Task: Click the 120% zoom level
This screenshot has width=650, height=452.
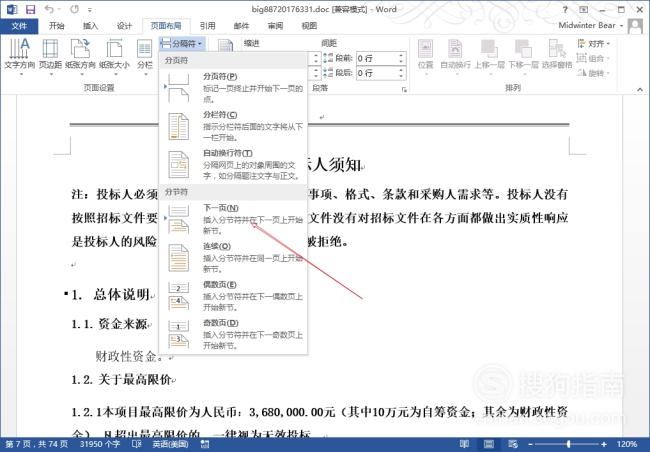Action: point(627,444)
